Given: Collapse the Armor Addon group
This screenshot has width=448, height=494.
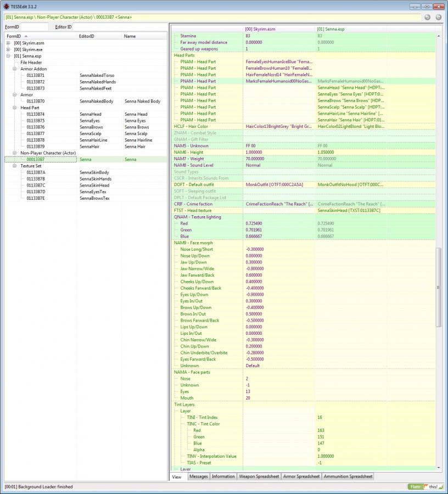Looking at the screenshot, I should tap(15, 69).
